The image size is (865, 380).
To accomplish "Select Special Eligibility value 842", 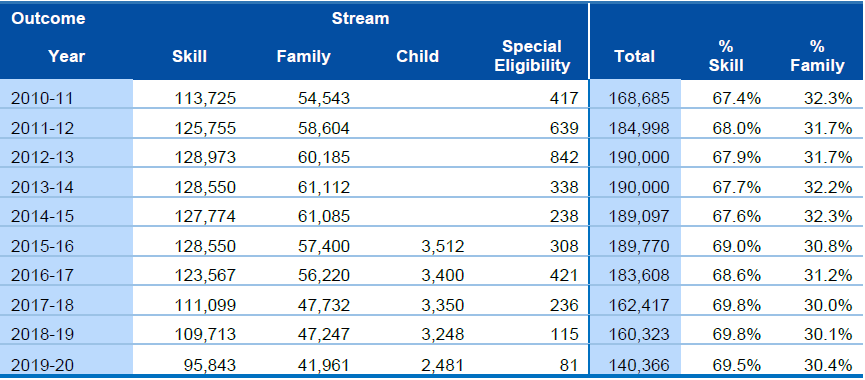I will tap(564, 157).
